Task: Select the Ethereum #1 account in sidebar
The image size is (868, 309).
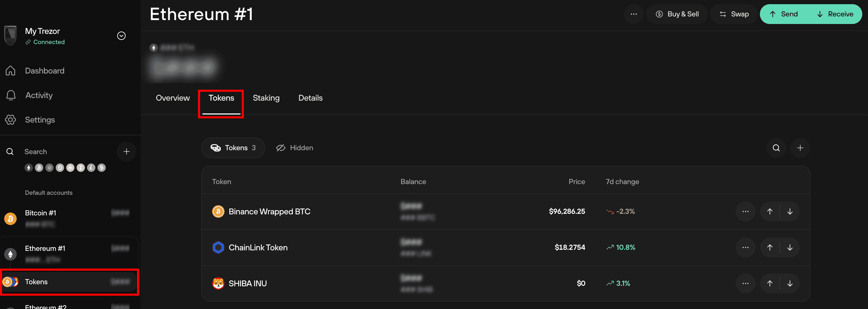Action: 69,254
